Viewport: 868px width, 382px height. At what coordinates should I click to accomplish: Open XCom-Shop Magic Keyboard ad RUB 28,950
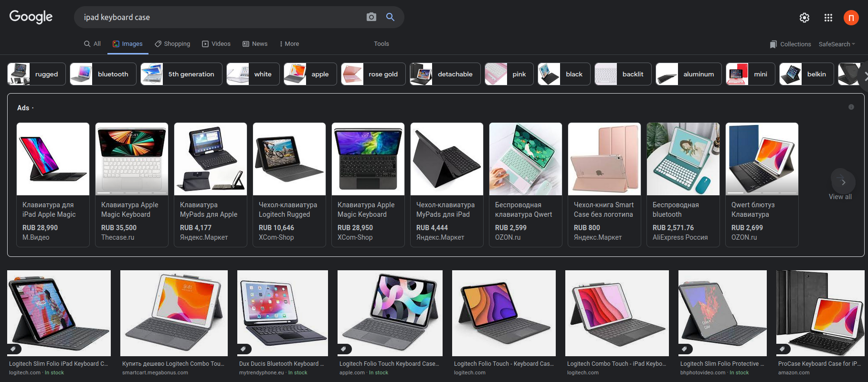coord(368,185)
